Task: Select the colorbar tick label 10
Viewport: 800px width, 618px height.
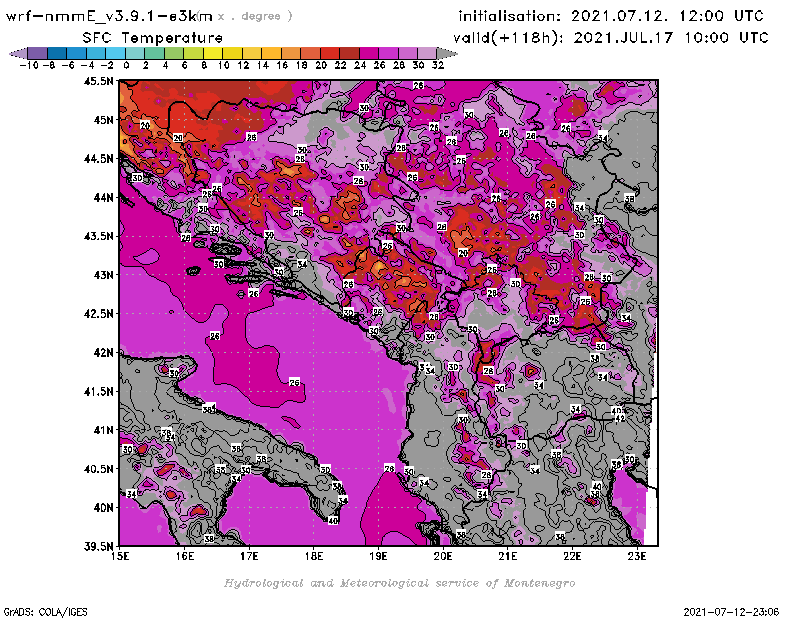Action: (x=223, y=65)
